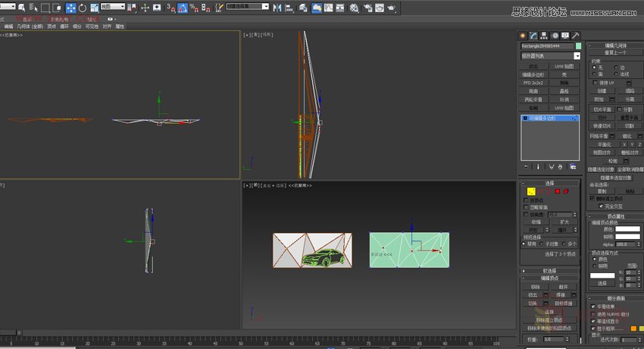644x349 pixels.
Task: Open the Modify panel tab icon
Action: click(533, 35)
